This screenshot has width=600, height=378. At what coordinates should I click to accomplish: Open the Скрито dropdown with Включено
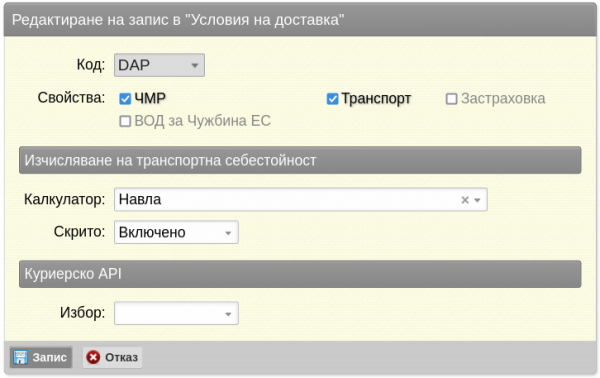click(176, 232)
